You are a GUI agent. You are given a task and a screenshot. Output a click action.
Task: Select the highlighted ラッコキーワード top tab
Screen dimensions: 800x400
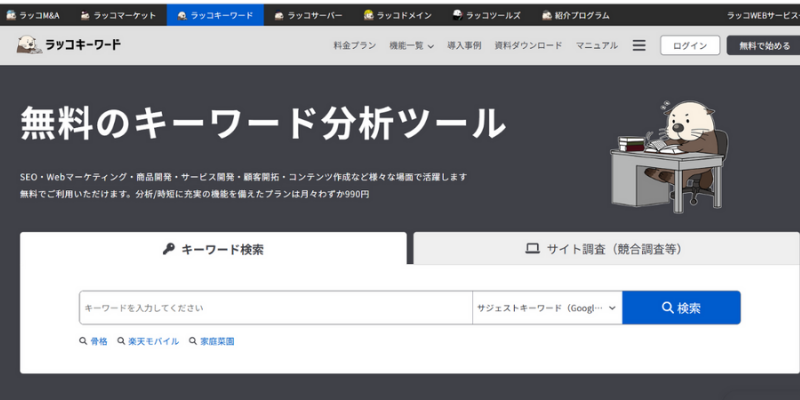coord(215,15)
